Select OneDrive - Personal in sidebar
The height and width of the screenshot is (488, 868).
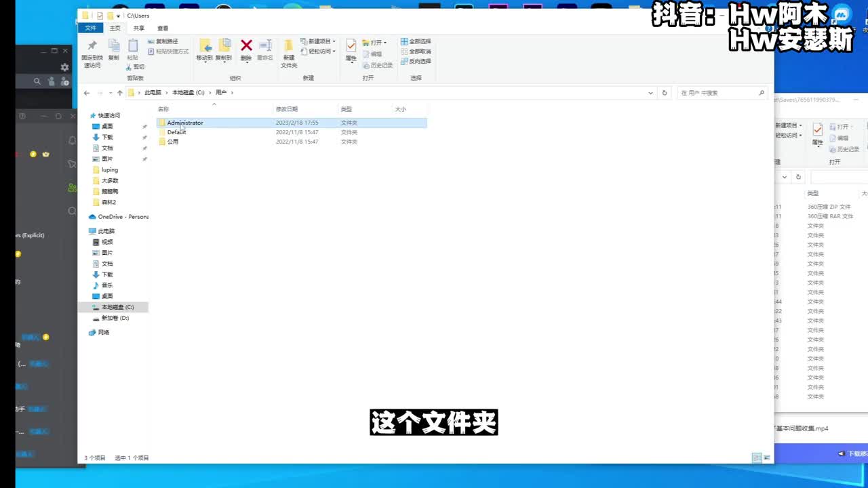119,217
